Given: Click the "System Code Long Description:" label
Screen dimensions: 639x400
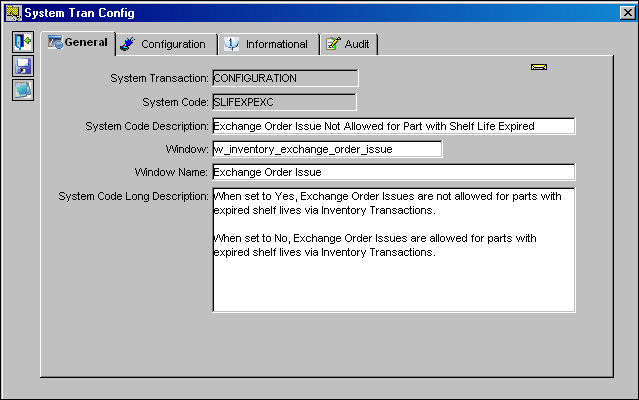Looking at the screenshot, I should coord(133,196).
